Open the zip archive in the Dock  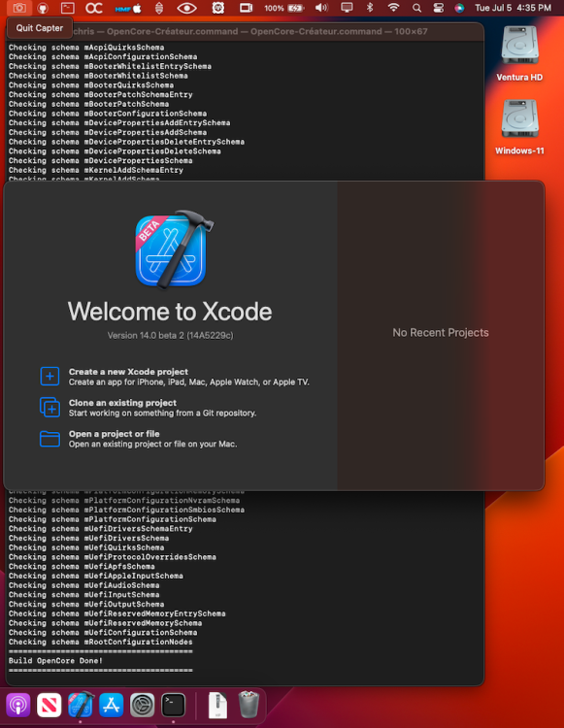217,705
